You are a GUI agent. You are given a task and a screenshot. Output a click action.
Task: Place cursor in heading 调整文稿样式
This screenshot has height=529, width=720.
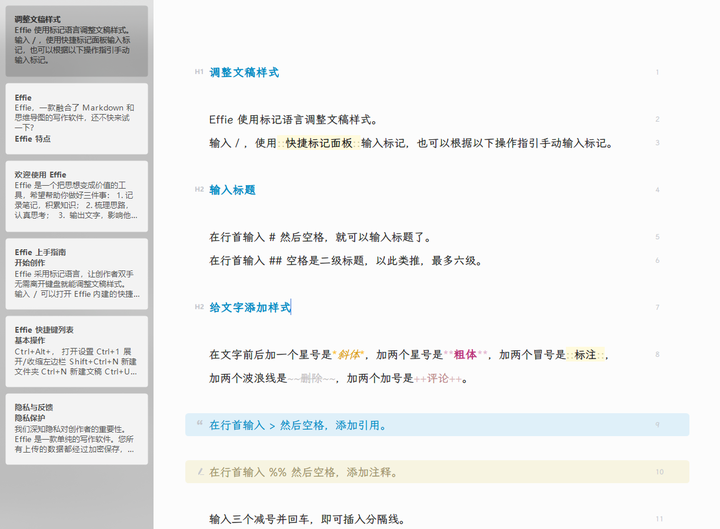point(244,73)
